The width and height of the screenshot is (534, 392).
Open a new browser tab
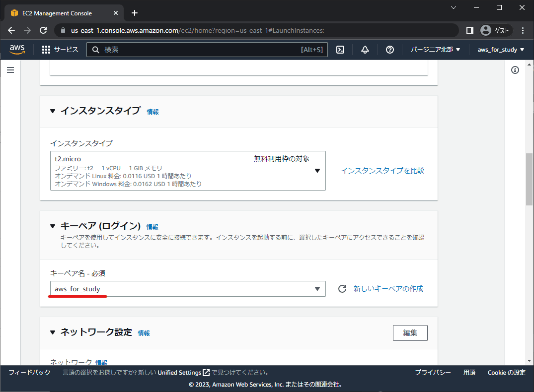(x=135, y=13)
